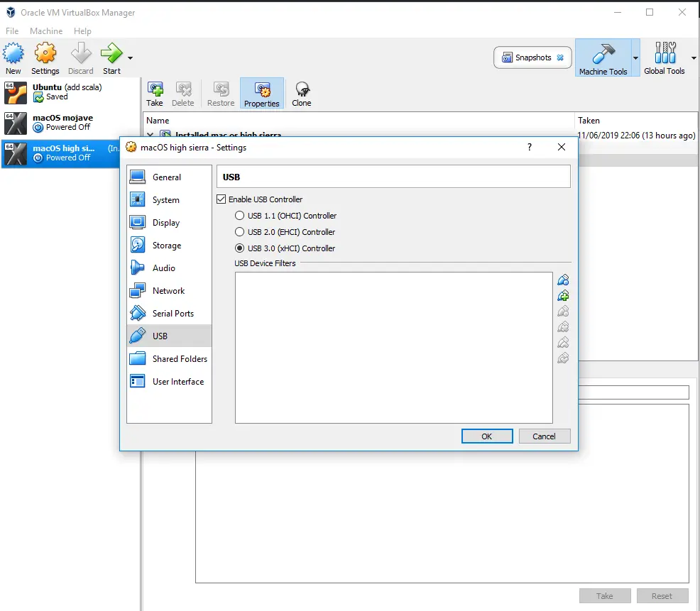Open the Serial Ports settings category
The image size is (700, 611).
(169, 314)
